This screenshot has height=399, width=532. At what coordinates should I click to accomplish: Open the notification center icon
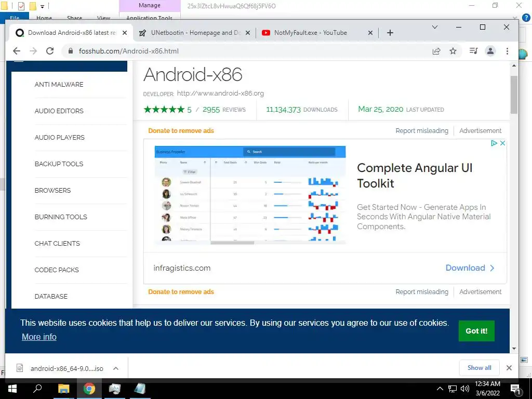point(516,389)
